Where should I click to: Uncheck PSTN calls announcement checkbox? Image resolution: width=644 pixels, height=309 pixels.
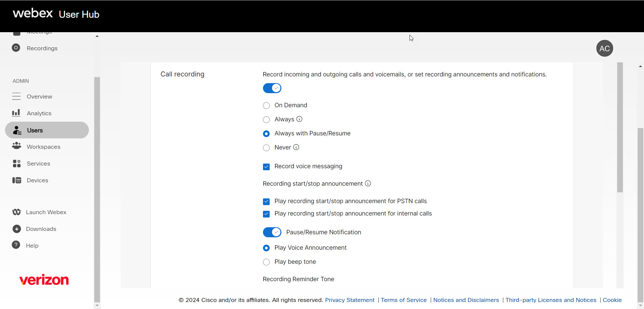tap(266, 201)
